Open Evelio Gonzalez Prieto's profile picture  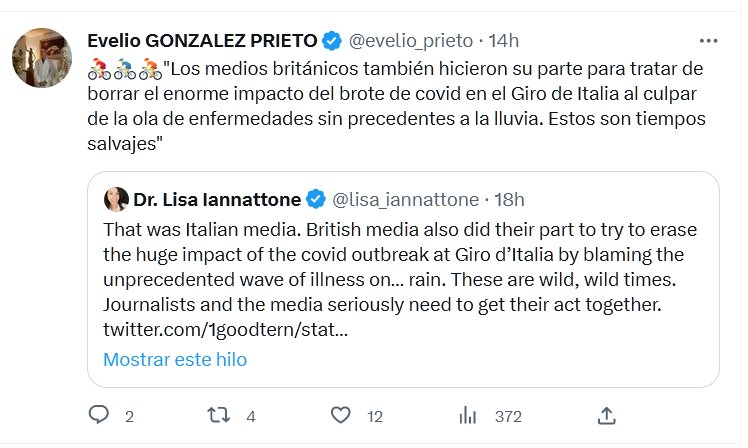(41, 58)
